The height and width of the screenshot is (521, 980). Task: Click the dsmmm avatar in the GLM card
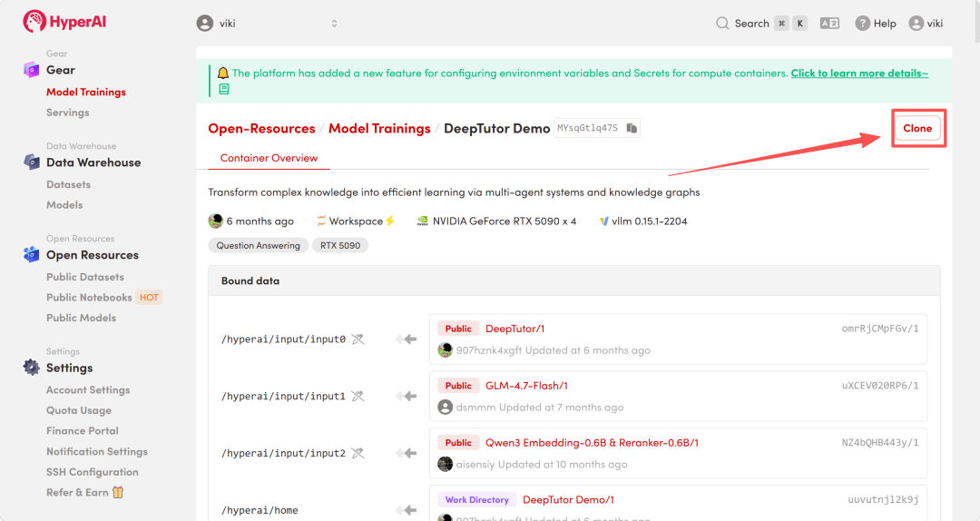click(x=445, y=408)
